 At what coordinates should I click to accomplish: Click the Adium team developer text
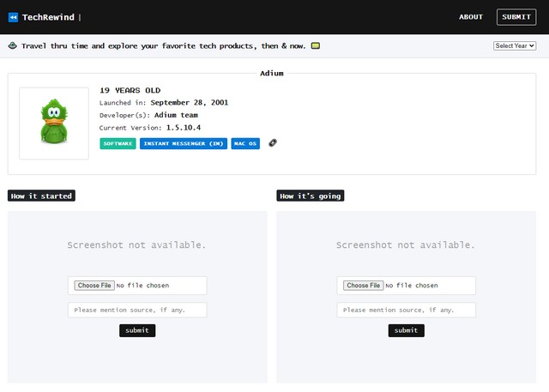[x=176, y=115]
